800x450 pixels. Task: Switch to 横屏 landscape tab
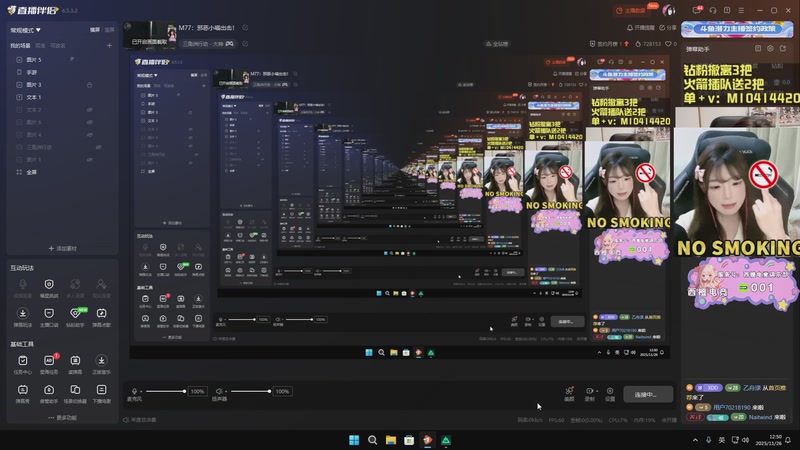coord(95,30)
